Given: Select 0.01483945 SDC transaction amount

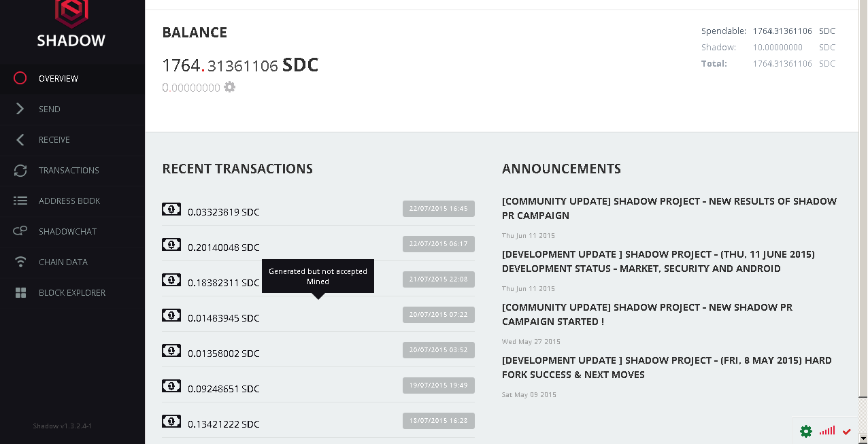Looking at the screenshot, I should pos(224,318).
